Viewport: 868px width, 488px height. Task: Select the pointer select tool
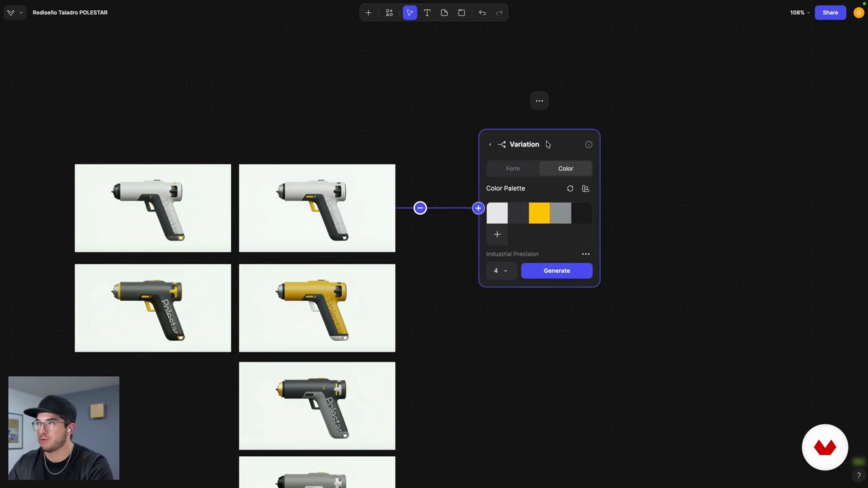click(410, 12)
